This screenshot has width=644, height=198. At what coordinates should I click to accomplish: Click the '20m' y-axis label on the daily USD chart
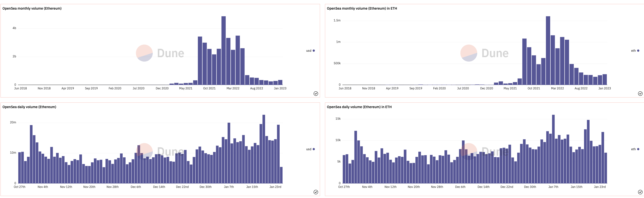(x=13, y=122)
